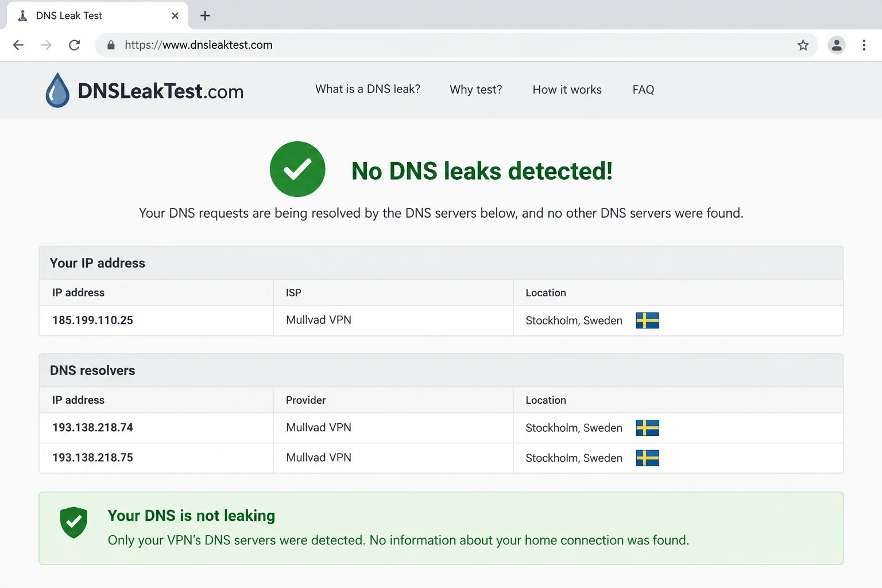Open the 'Why test?' nav link
Screen dimensions: 882x588
click(x=475, y=90)
